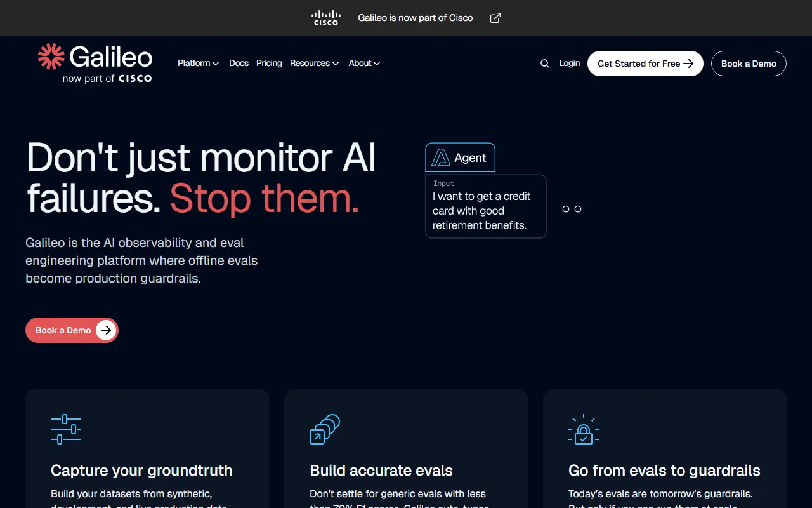This screenshot has width=812, height=508.
Task: Click the lock icon above Go from evals to guardrails
Action: (584, 429)
